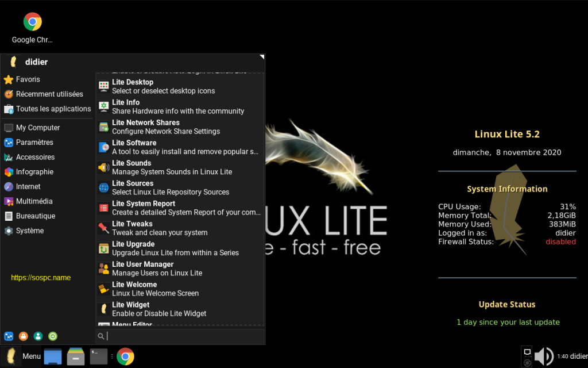Click the Lite Desktop icon
The width and height of the screenshot is (588, 368).
(104, 86)
